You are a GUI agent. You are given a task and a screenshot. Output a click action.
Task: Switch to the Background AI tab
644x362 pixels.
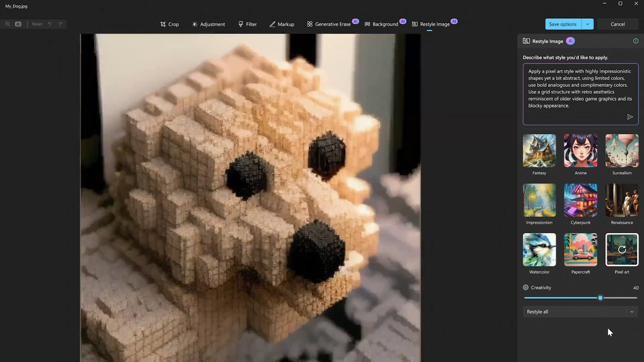[x=385, y=24]
